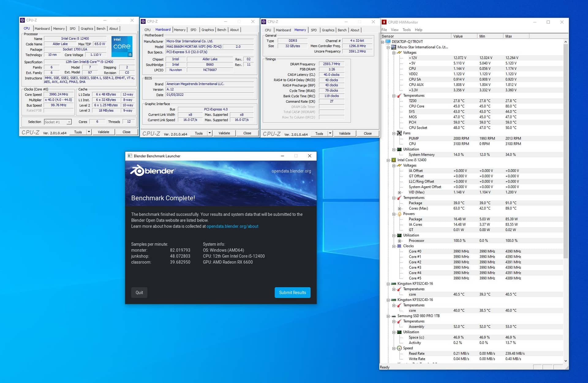Expand the VID (Max) tree node
This screenshot has width=588, height=383.
(x=399, y=192)
